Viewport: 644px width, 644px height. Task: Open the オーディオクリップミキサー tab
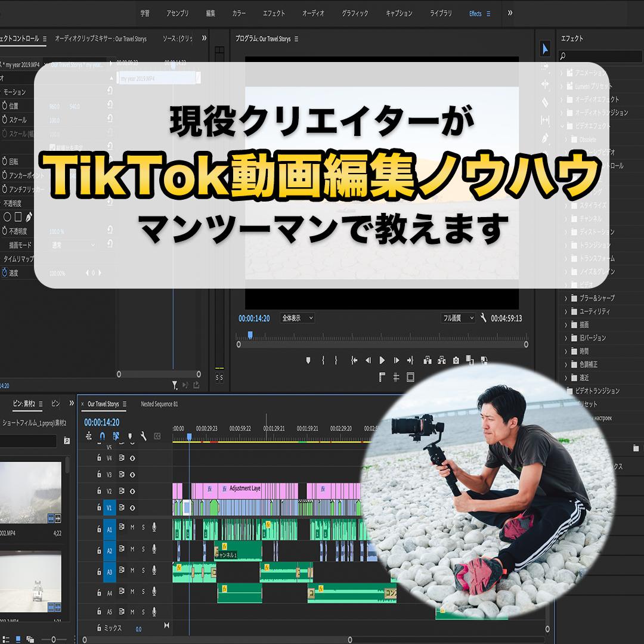101,39
